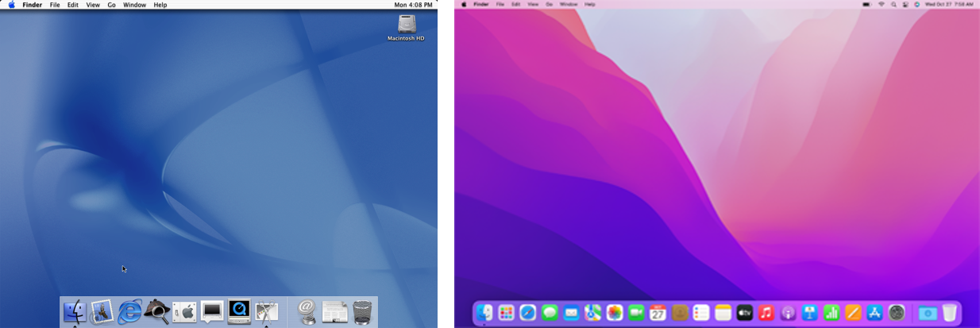Select the Macintosh HD desktop drive

click(406, 28)
